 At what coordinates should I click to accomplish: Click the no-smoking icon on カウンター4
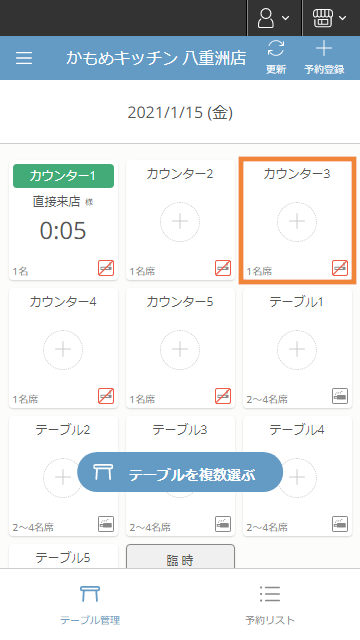pyautogui.click(x=106, y=396)
